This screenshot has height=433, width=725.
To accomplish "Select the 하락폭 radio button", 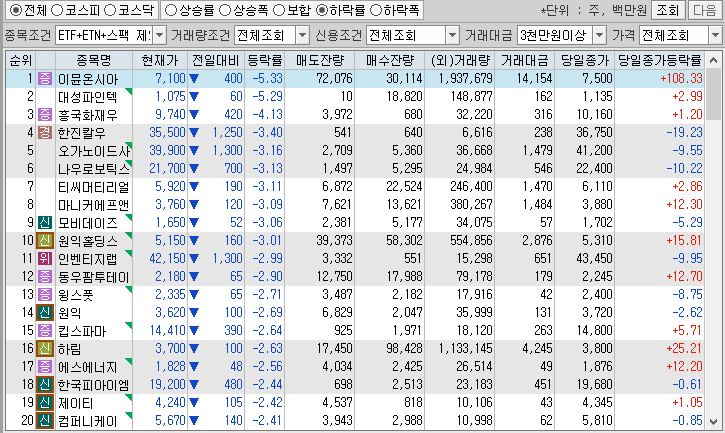I will point(376,10).
